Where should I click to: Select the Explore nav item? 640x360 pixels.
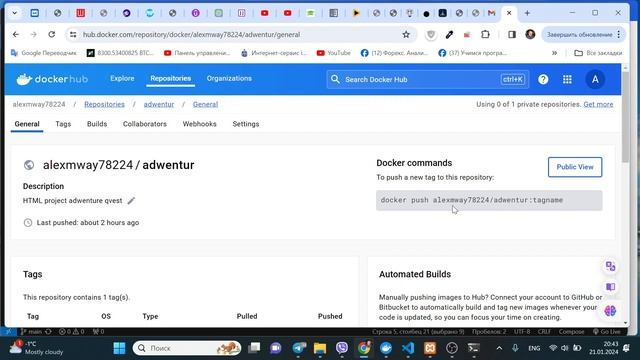122,78
